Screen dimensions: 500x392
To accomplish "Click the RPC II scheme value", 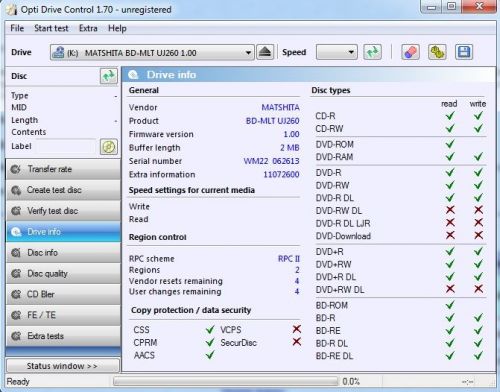I will click(x=289, y=259).
